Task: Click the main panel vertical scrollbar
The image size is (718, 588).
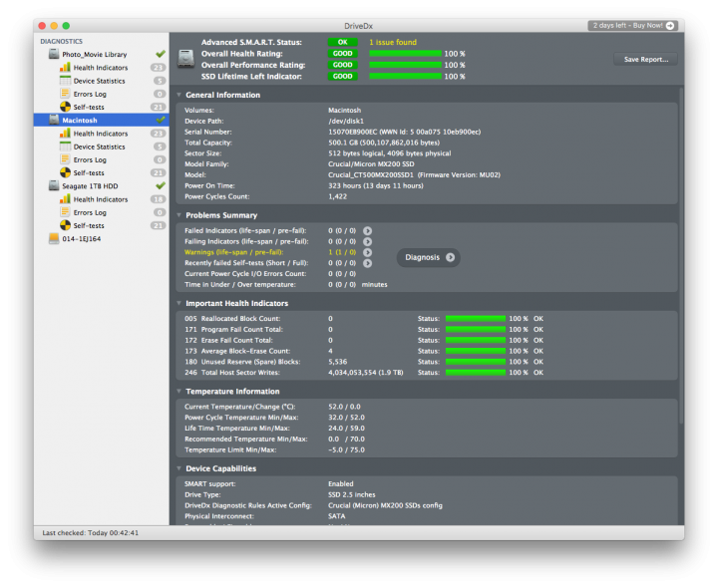Action: point(681,256)
